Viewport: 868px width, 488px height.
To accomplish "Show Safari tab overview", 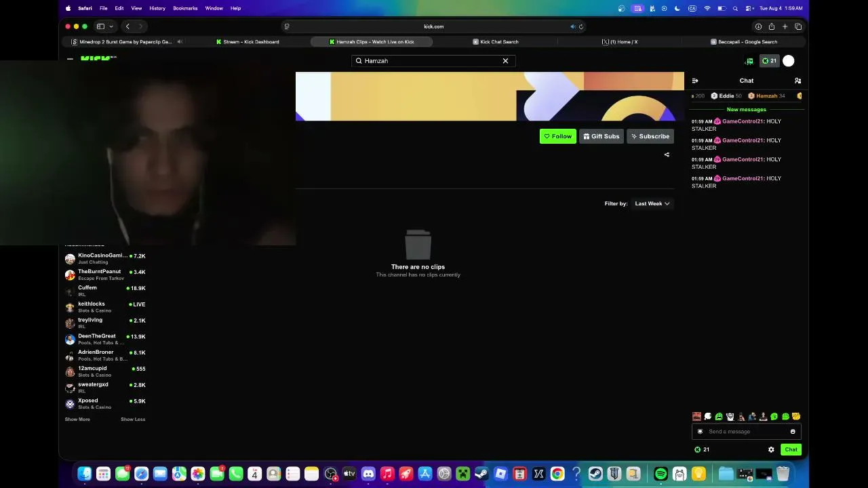I will point(798,26).
